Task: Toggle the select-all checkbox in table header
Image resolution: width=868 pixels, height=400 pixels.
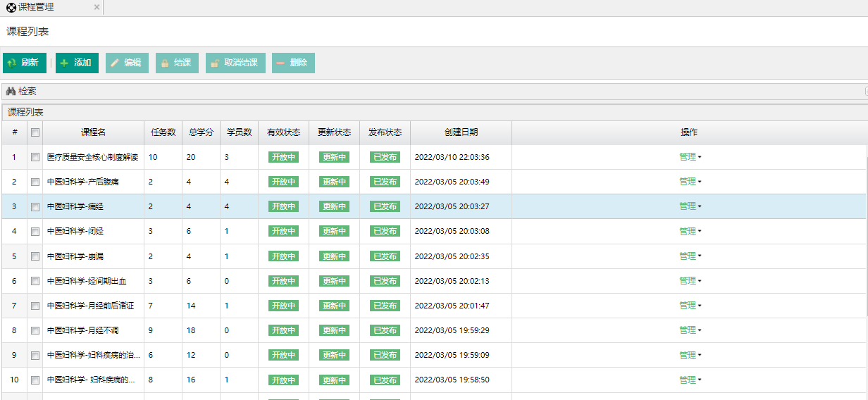Action: pos(35,132)
